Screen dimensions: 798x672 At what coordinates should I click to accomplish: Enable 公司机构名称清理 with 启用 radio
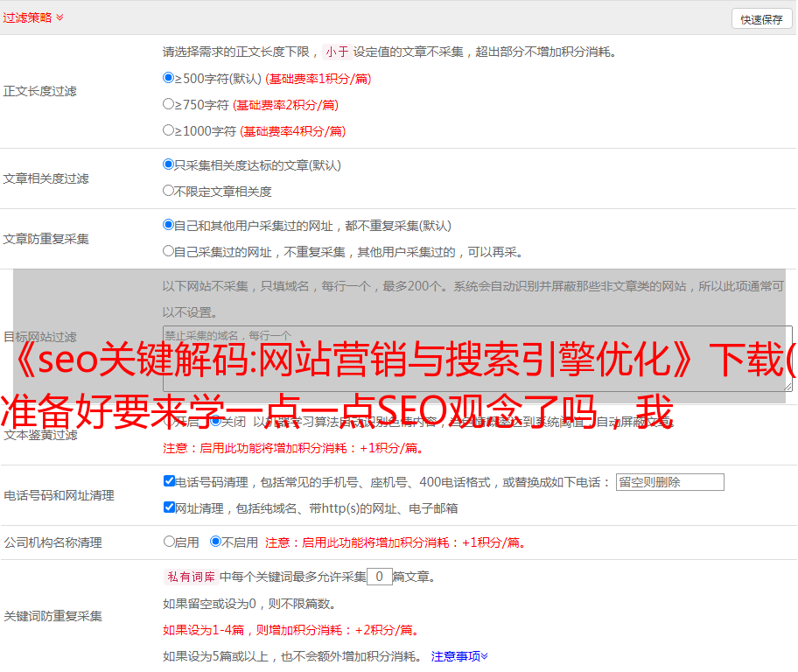click(x=170, y=542)
